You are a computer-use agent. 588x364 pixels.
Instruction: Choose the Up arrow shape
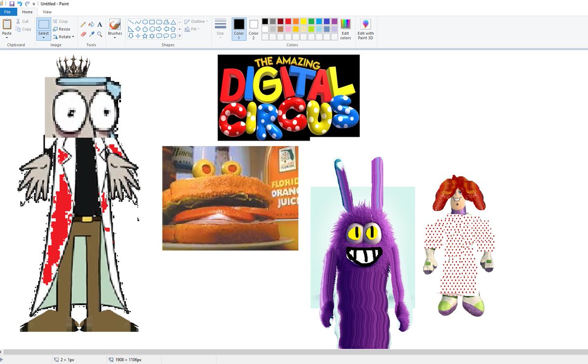point(173,29)
